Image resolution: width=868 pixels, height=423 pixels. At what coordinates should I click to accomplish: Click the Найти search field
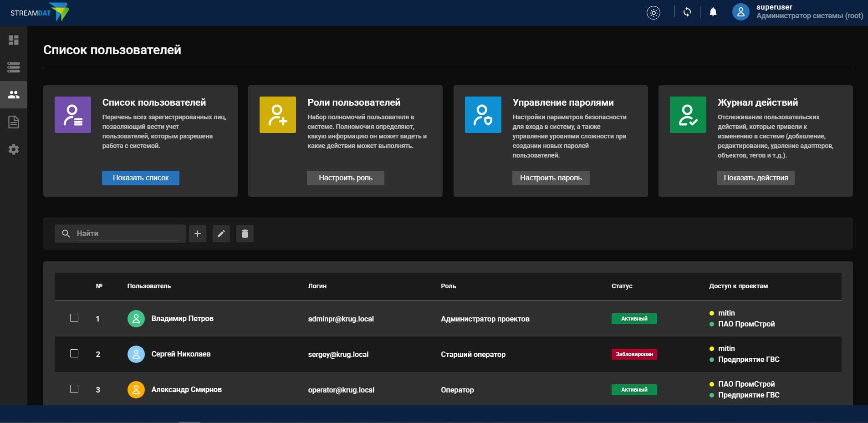pos(120,234)
